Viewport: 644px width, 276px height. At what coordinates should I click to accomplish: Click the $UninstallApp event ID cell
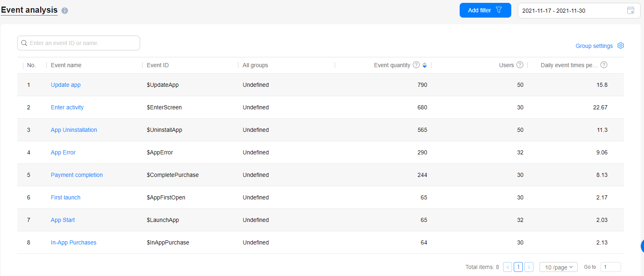pyautogui.click(x=164, y=130)
